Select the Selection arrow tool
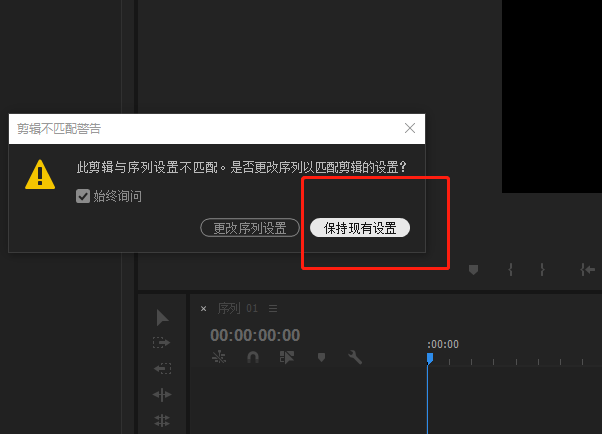The height and width of the screenshot is (434, 602). point(162,318)
